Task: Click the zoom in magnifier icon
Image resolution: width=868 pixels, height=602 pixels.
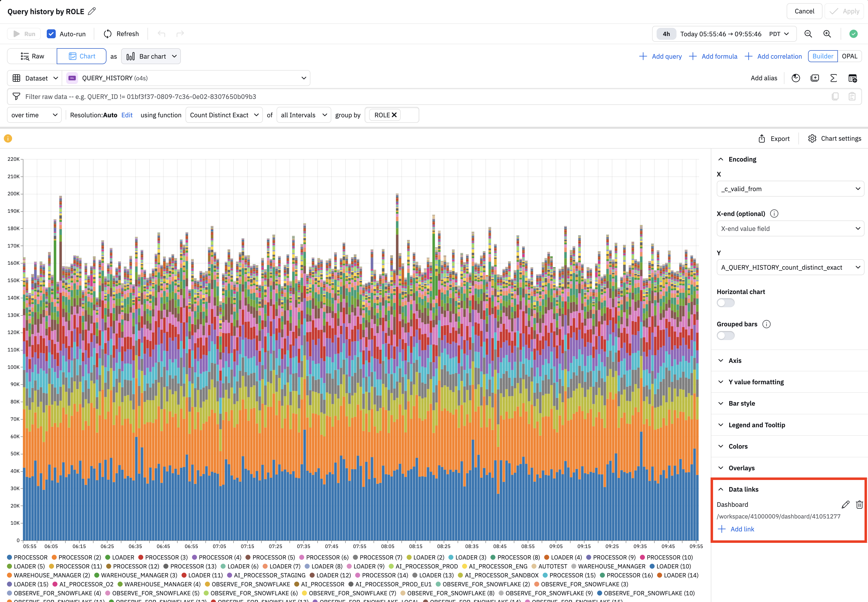Action: [x=827, y=34]
